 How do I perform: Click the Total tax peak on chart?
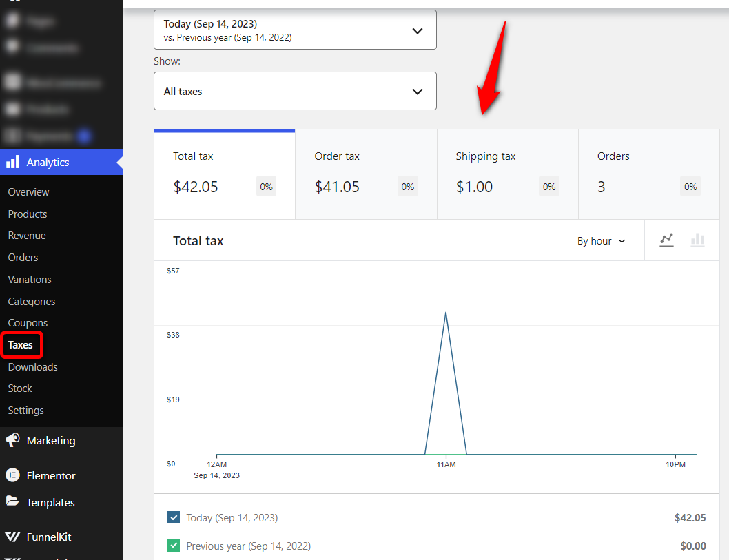(x=446, y=314)
